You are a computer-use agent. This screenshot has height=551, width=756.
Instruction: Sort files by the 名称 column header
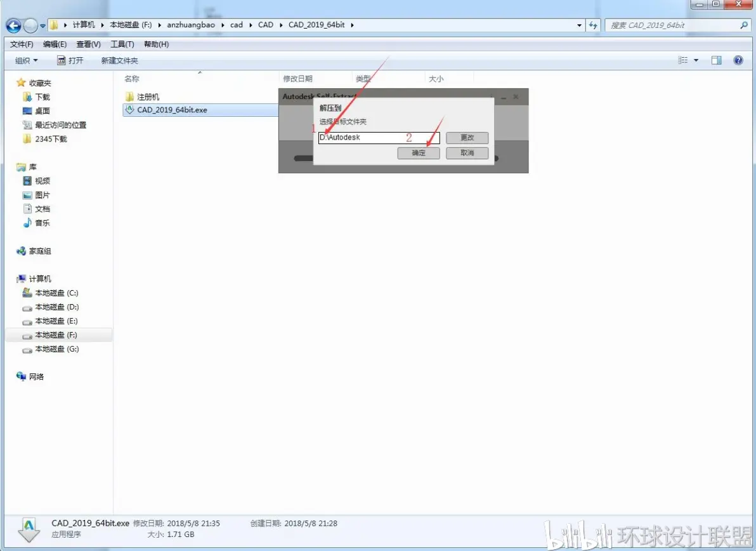(132, 79)
